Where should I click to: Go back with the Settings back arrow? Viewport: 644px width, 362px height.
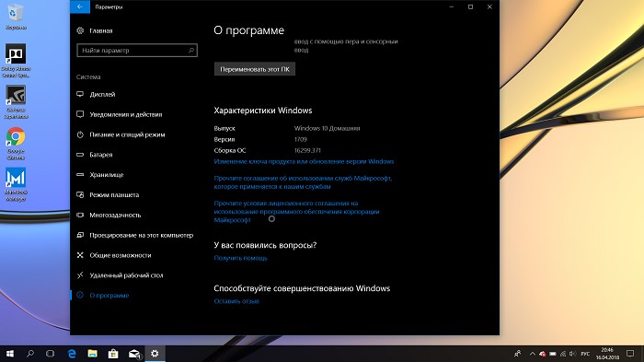80,6
